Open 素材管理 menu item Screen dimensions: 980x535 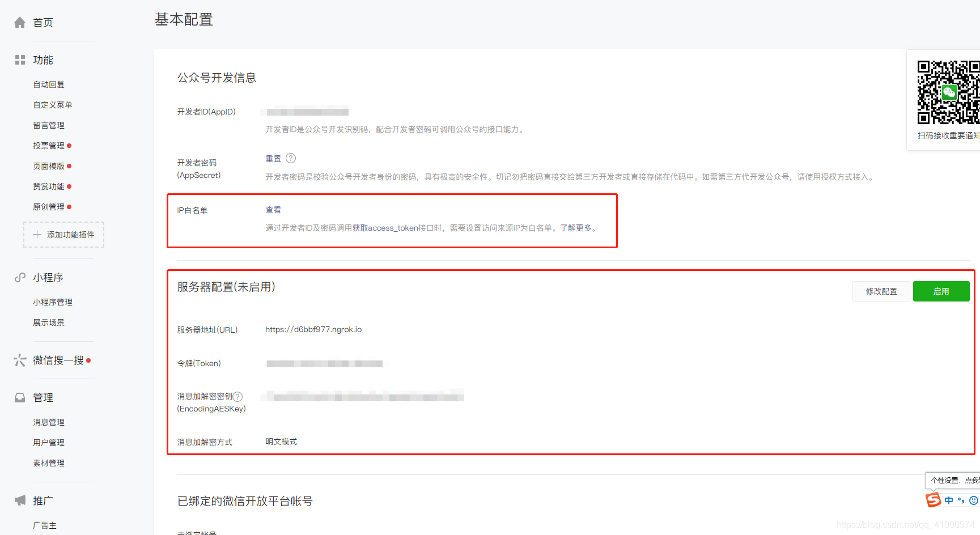coord(49,463)
